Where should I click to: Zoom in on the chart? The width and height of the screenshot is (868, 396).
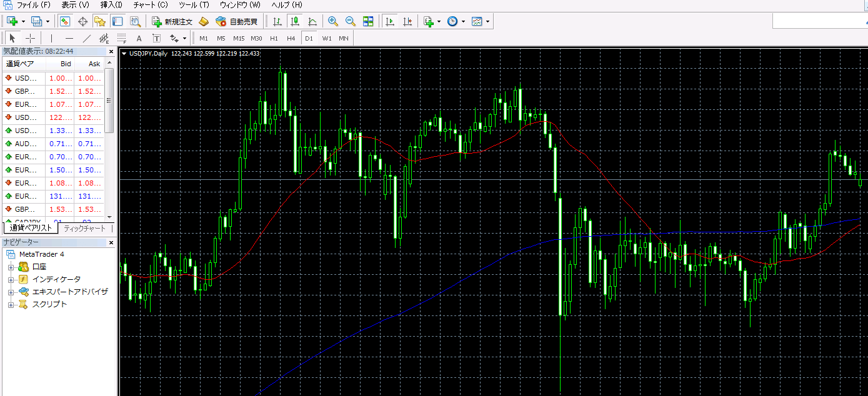(333, 21)
